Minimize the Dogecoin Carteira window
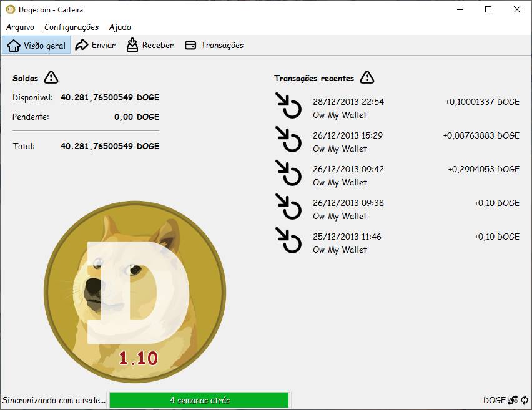532x410 pixels. [460, 9]
